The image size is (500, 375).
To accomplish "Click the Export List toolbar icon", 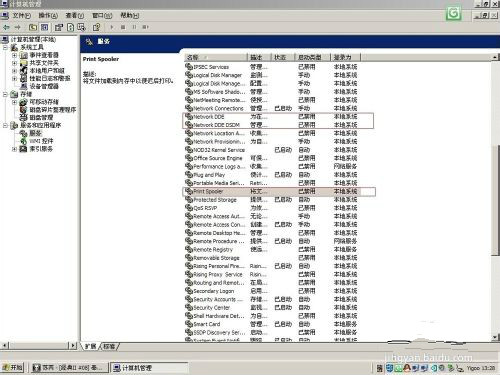I will (81, 27).
